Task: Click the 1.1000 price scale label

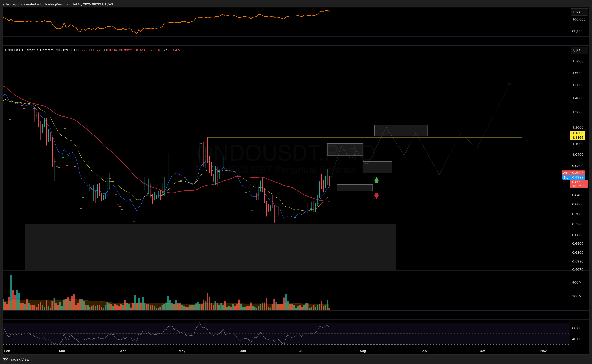Action: click(x=578, y=144)
